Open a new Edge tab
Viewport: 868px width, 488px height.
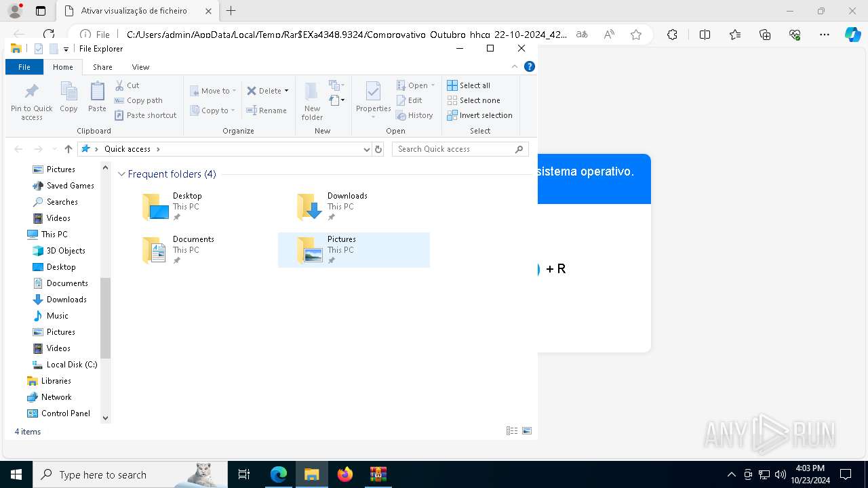[x=231, y=11]
